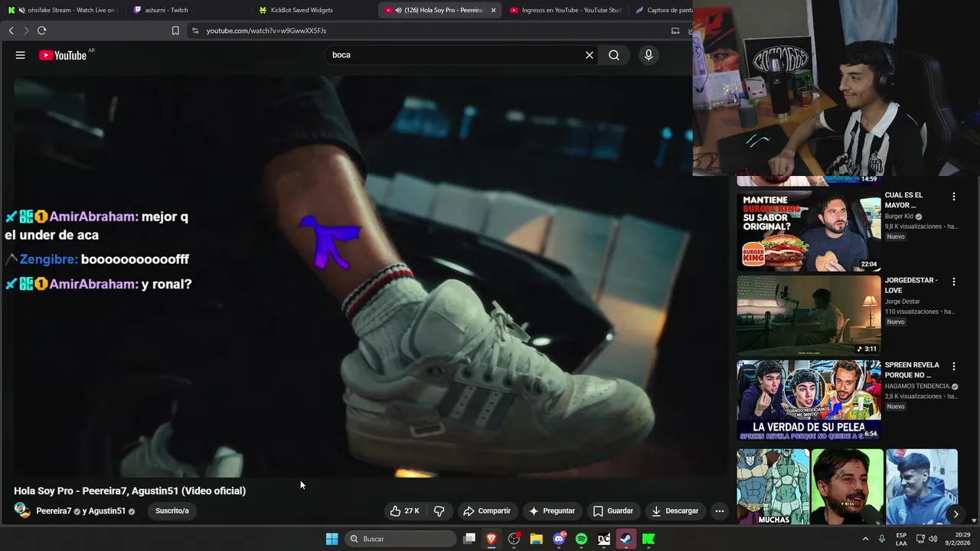Click the Guardar button
Screen dimensions: 980x551
point(613,510)
